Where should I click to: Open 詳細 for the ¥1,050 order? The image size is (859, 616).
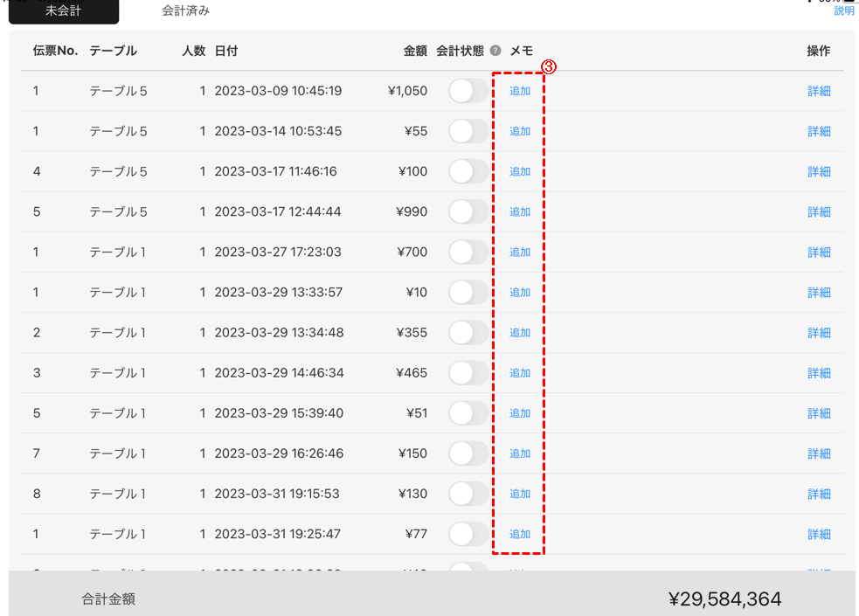(819, 91)
